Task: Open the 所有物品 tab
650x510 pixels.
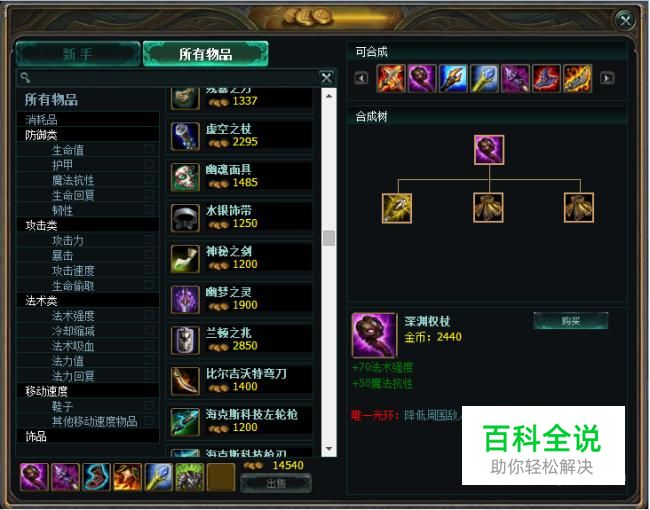Action: tap(206, 54)
